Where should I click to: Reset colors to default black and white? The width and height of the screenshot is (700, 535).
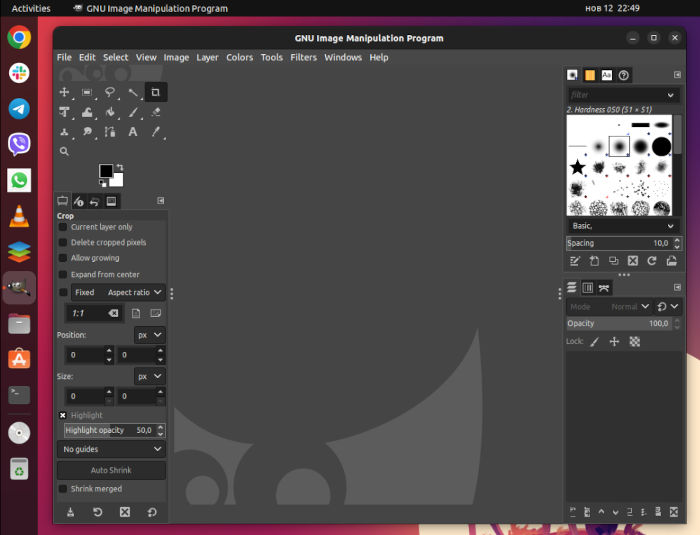[x=102, y=183]
